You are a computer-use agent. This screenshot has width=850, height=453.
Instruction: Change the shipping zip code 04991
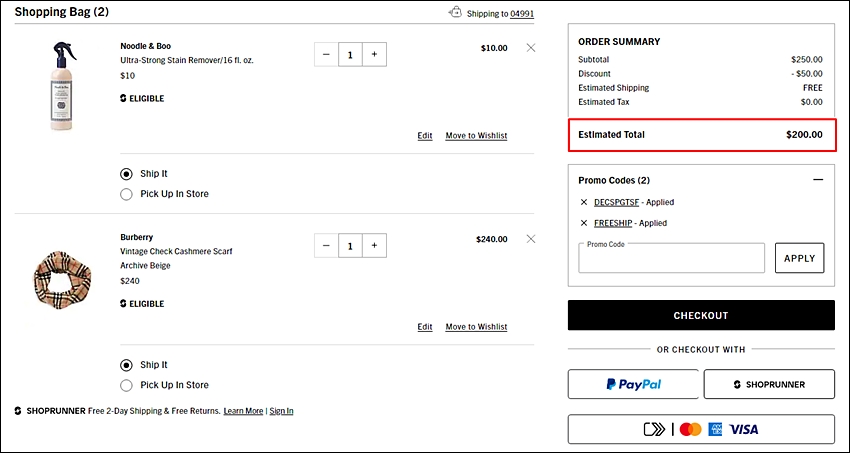coord(522,14)
